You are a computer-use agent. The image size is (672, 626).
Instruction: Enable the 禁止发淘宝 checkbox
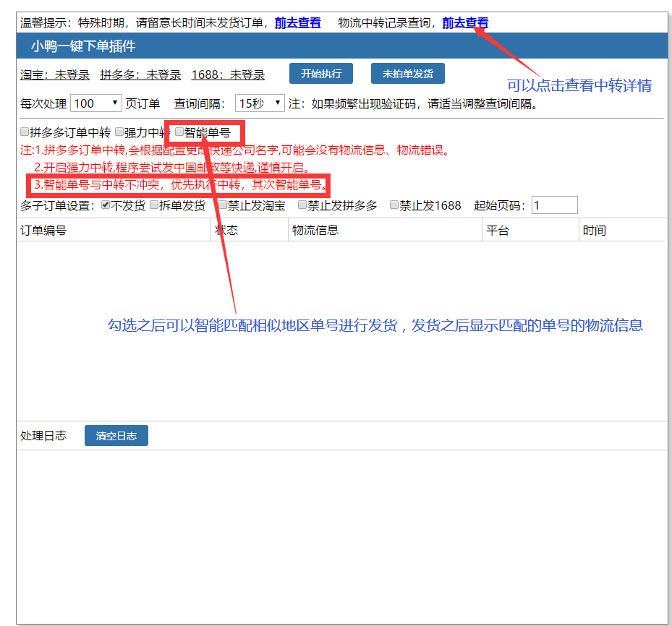tap(222, 205)
